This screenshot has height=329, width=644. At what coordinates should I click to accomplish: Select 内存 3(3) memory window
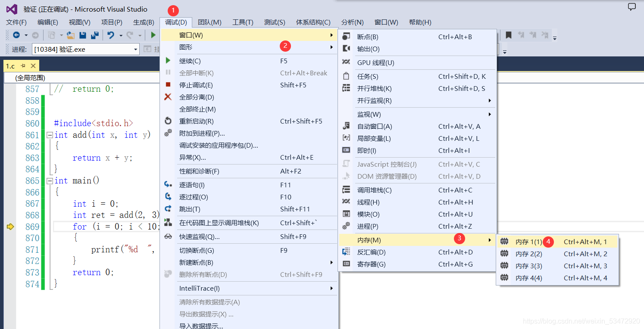tap(557, 266)
